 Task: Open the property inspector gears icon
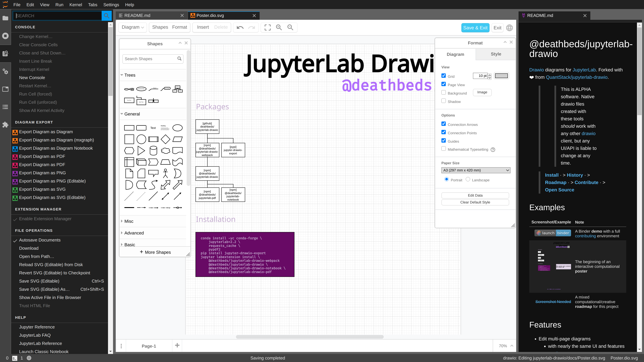[5, 71]
